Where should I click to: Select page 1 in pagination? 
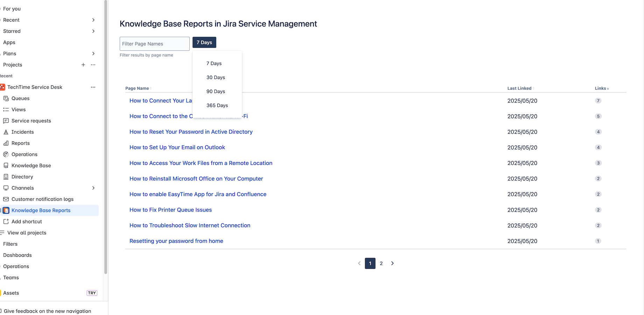[370, 263]
